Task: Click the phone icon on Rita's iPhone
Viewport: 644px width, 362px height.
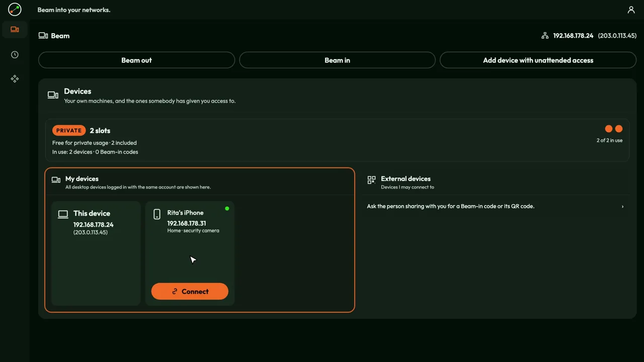Action: click(x=157, y=214)
